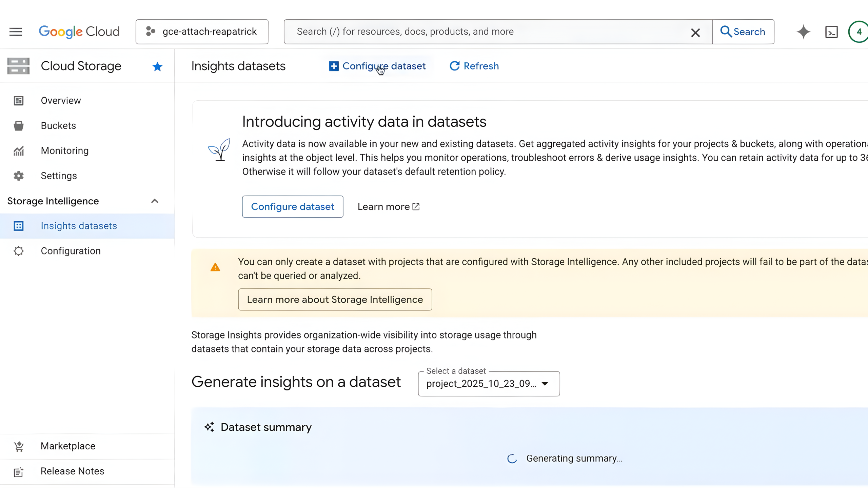Click the Refresh button in the toolbar
The image size is (868, 488).
click(x=474, y=66)
